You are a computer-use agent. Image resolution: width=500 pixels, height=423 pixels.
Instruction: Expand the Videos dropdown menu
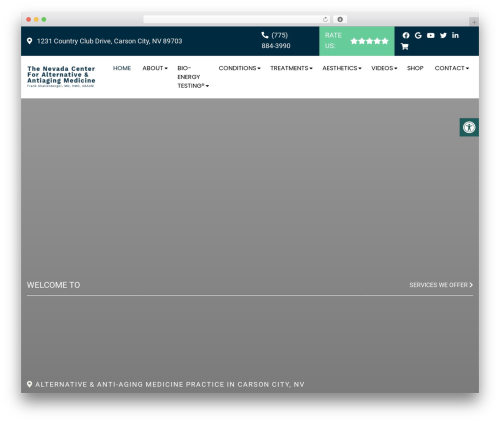(x=384, y=68)
